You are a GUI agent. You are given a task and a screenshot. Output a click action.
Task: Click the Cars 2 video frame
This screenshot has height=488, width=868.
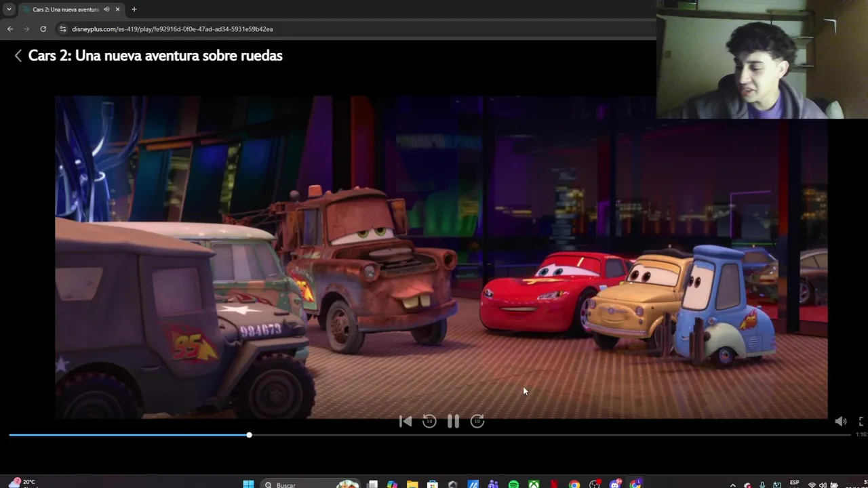[x=441, y=258]
